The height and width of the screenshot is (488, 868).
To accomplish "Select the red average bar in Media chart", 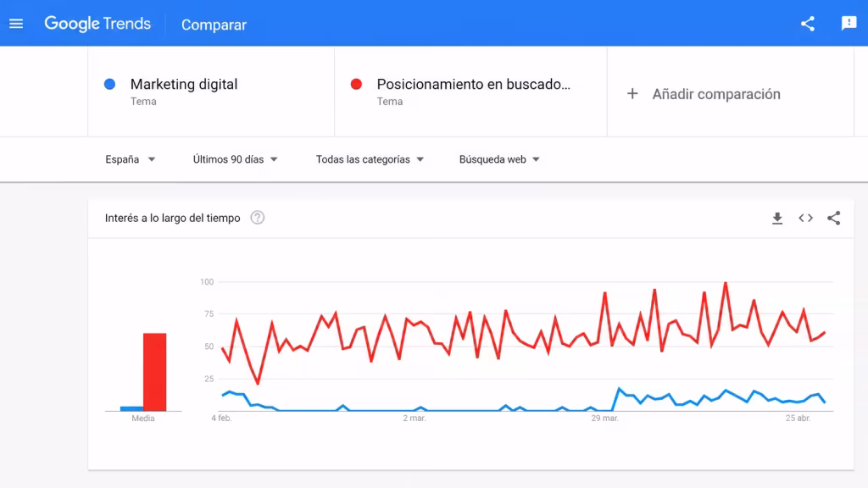I will (154, 372).
